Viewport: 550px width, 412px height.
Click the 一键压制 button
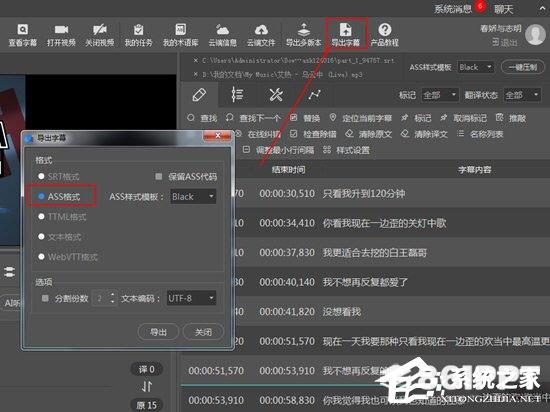pyautogui.click(x=523, y=67)
